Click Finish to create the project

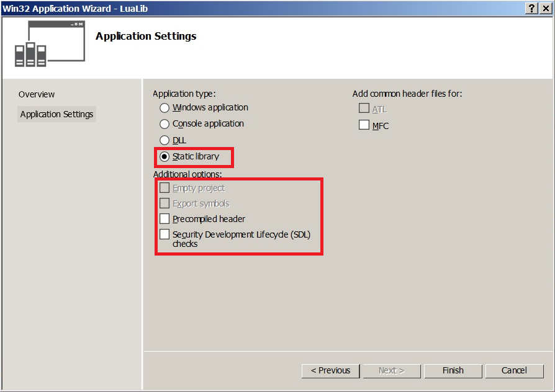453,371
